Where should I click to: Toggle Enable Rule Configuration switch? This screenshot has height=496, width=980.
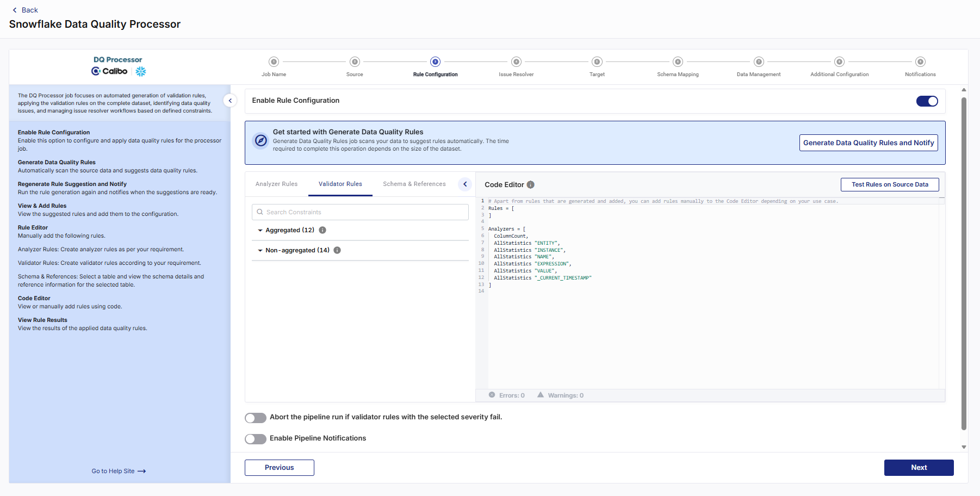(x=927, y=101)
